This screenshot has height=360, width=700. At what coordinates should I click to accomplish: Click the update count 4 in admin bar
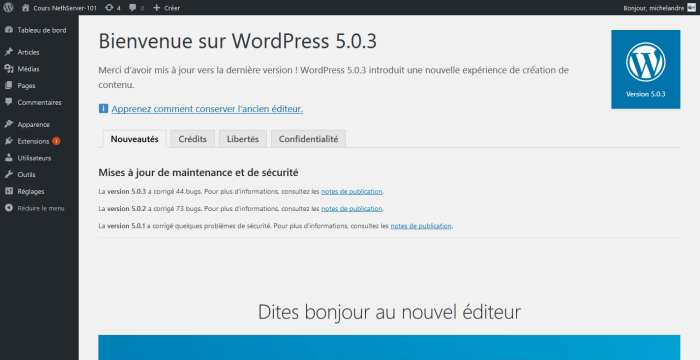pos(119,8)
